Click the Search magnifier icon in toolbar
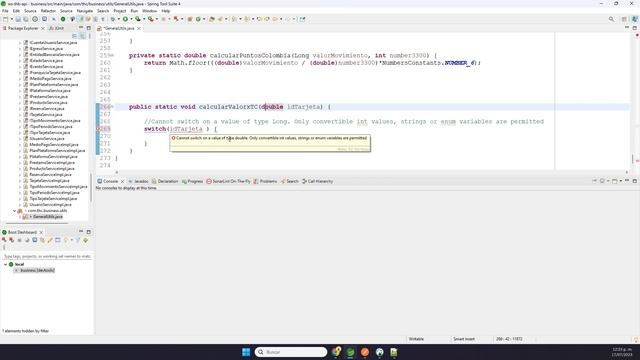This screenshot has width=640, height=360. [x=611, y=19]
